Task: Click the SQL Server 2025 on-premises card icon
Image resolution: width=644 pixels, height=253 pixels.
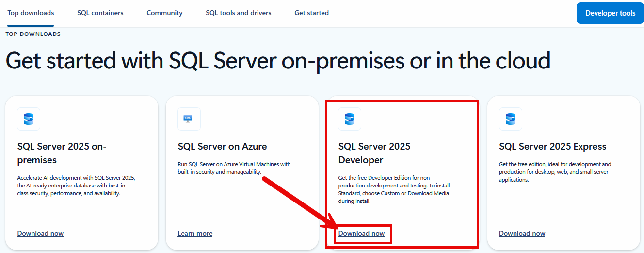Action: pyautogui.click(x=29, y=119)
